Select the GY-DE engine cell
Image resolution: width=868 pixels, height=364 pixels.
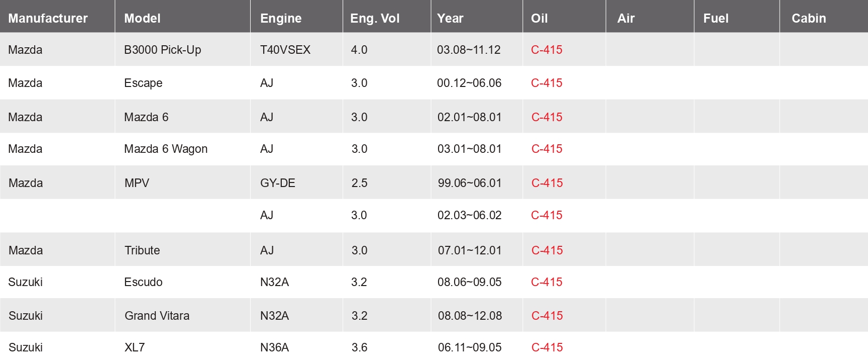(x=277, y=183)
